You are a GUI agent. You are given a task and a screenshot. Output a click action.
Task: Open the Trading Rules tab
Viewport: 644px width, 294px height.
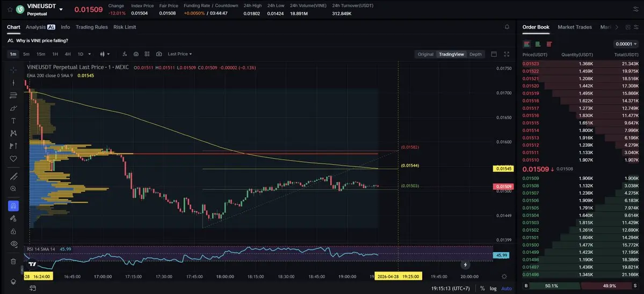pyautogui.click(x=92, y=27)
